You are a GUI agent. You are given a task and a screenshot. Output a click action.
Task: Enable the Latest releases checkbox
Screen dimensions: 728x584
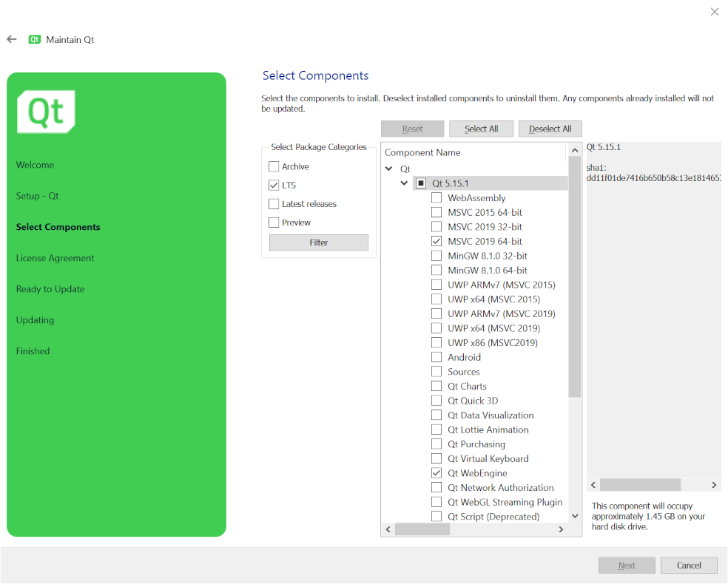coord(274,203)
